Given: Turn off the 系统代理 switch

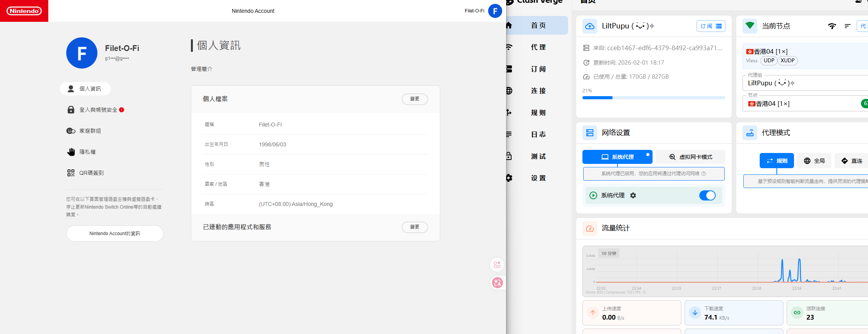Looking at the screenshot, I should [x=707, y=195].
